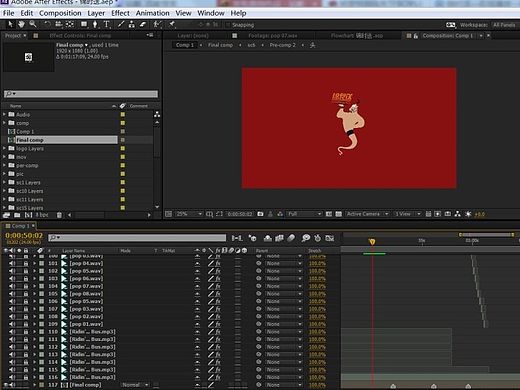Expand the mov folder
The width and height of the screenshot is (520, 390).
tap(4, 157)
